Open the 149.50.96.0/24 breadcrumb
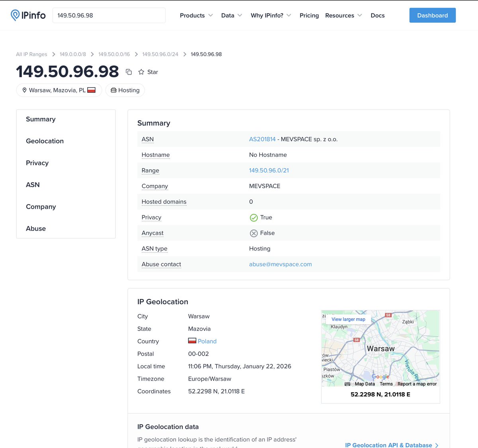This screenshot has height=448, width=478. click(x=160, y=54)
